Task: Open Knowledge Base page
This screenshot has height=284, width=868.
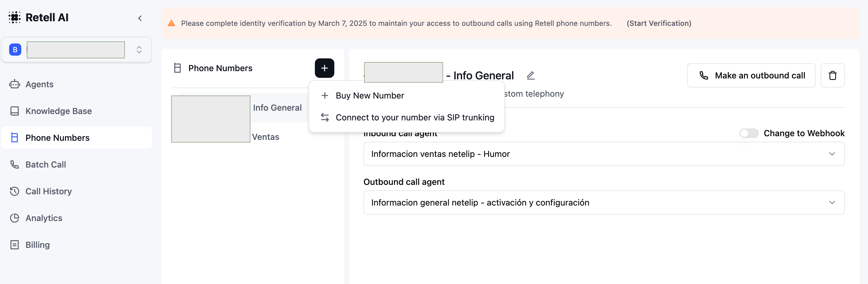Action: coord(77,111)
